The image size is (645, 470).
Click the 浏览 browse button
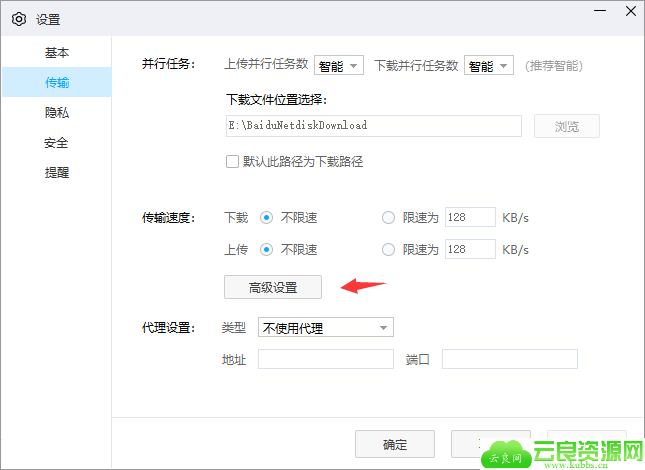coord(566,126)
